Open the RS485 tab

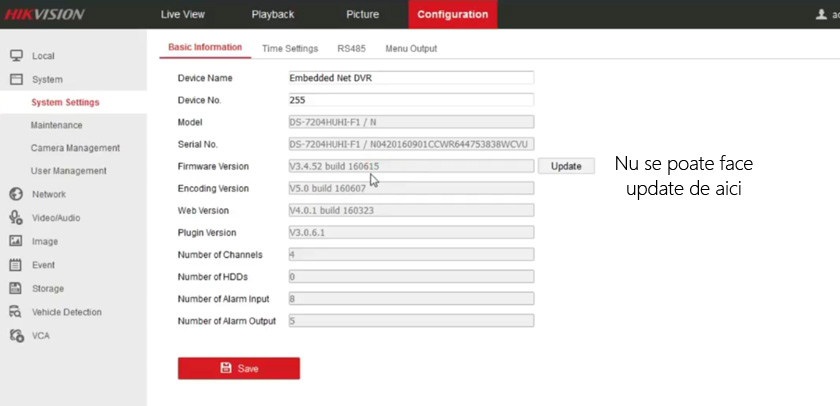click(351, 48)
